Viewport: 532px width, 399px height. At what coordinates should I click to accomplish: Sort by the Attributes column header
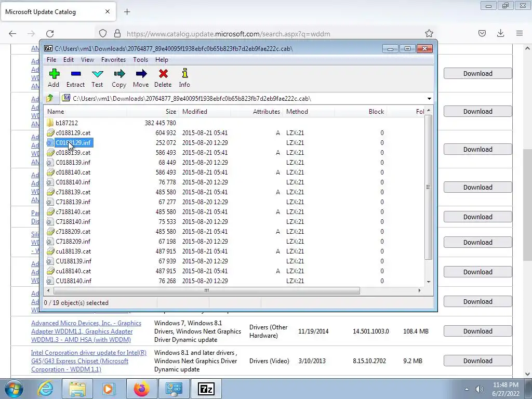[x=257, y=112]
